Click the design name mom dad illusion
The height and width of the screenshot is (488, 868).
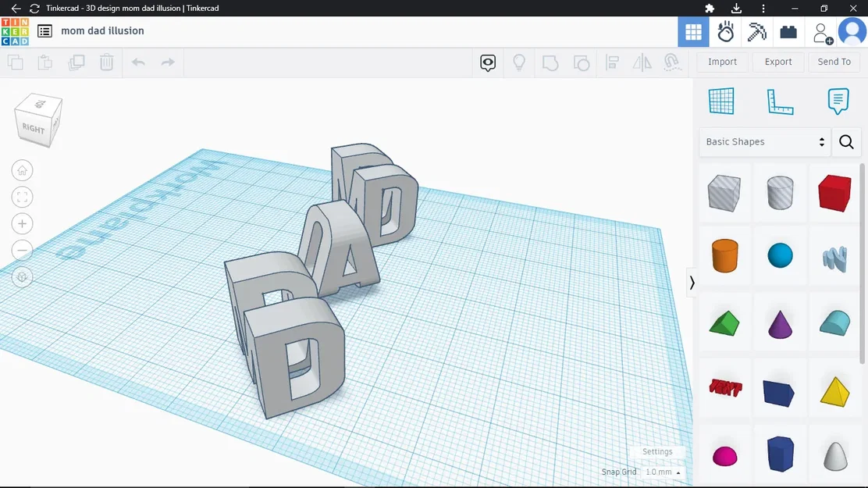pos(102,31)
